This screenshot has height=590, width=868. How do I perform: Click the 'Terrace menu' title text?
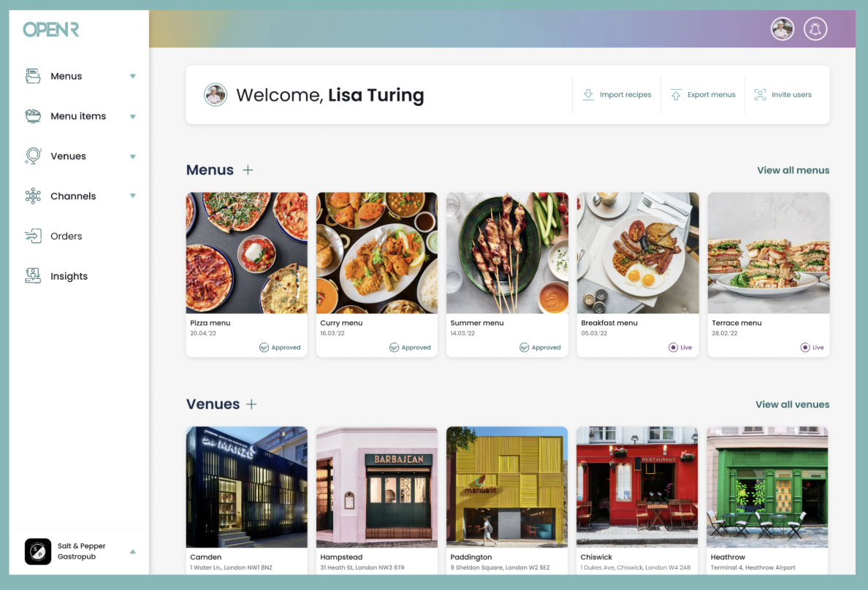tap(736, 323)
